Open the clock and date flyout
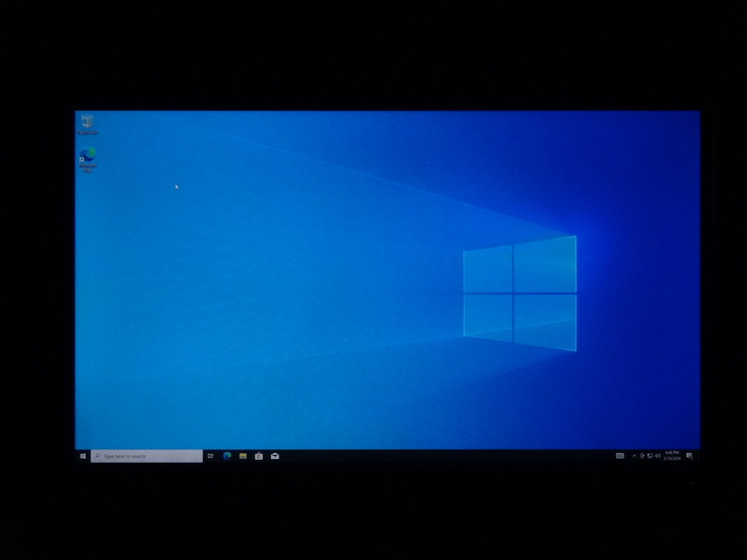This screenshot has height=560, width=747. (x=671, y=456)
